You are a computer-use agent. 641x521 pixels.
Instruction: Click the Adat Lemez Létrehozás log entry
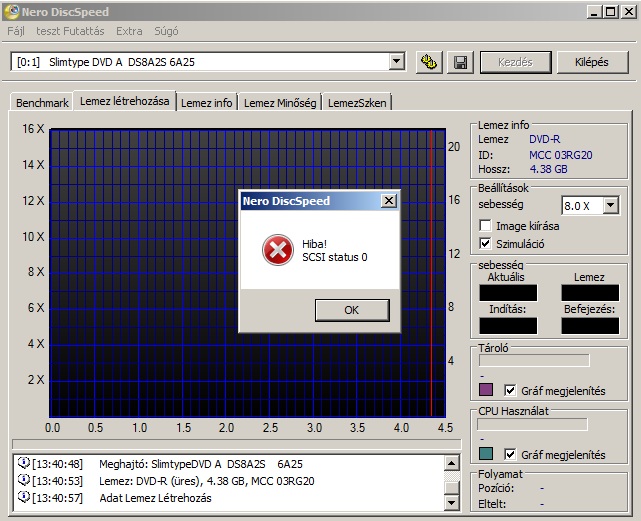(155, 498)
